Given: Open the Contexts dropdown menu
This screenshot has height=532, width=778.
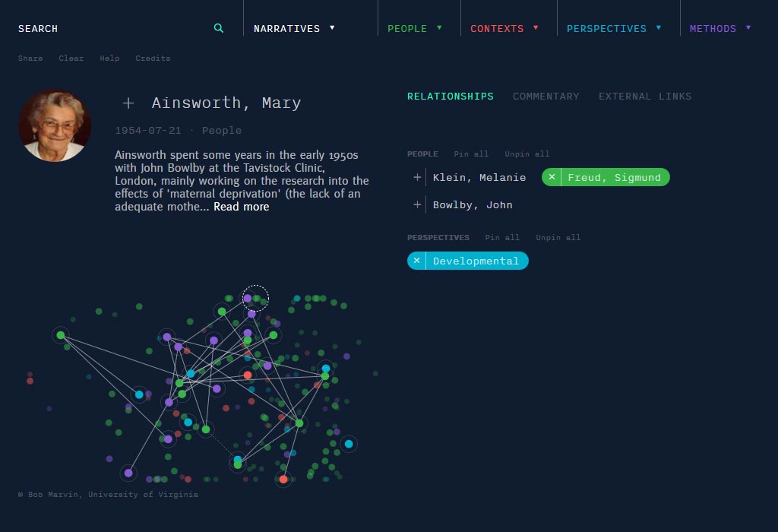Looking at the screenshot, I should click(x=504, y=28).
